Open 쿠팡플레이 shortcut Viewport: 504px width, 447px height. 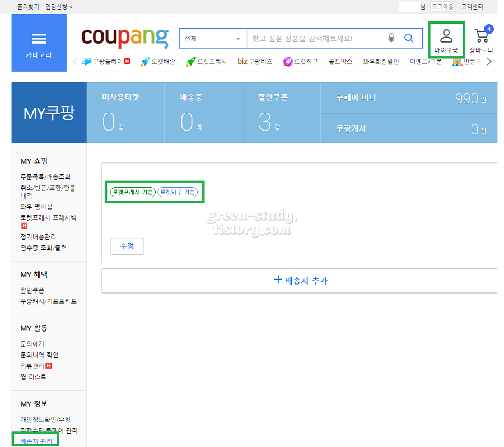pos(106,62)
